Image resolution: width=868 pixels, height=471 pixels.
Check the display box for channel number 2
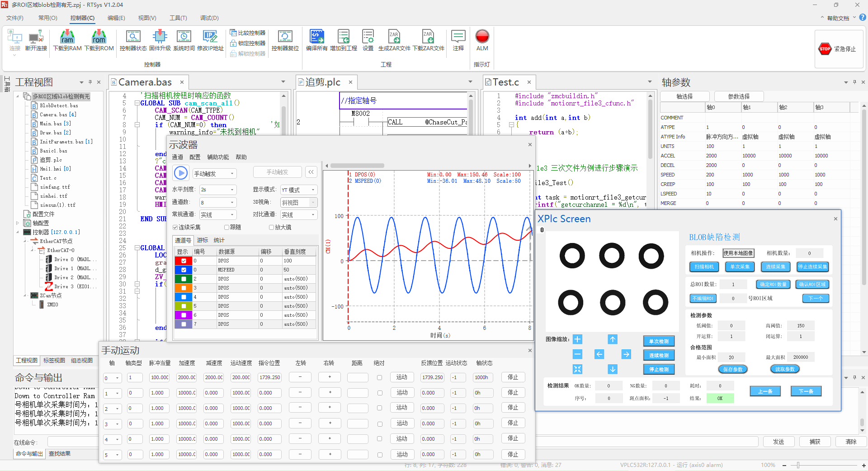pos(184,279)
